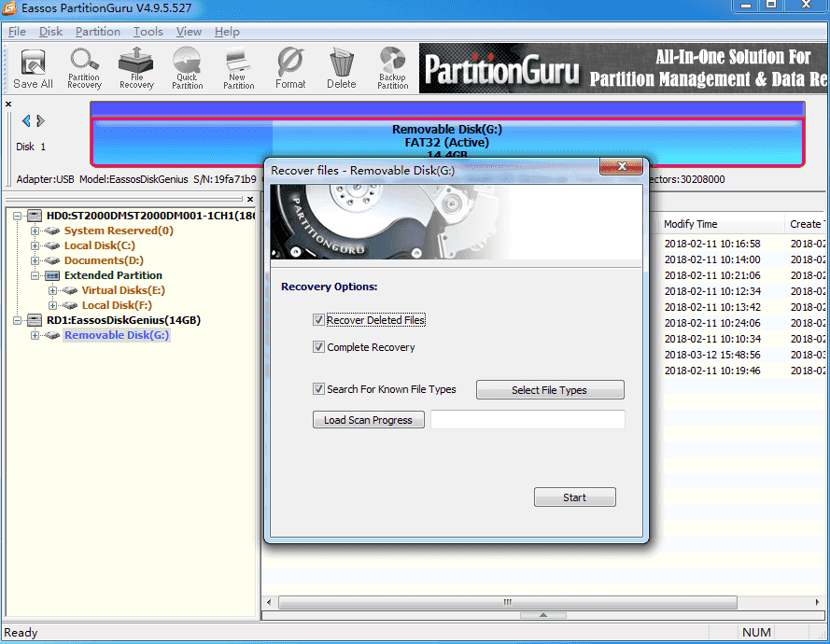Toggle the Complete Recovery checkbox

[319, 347]
